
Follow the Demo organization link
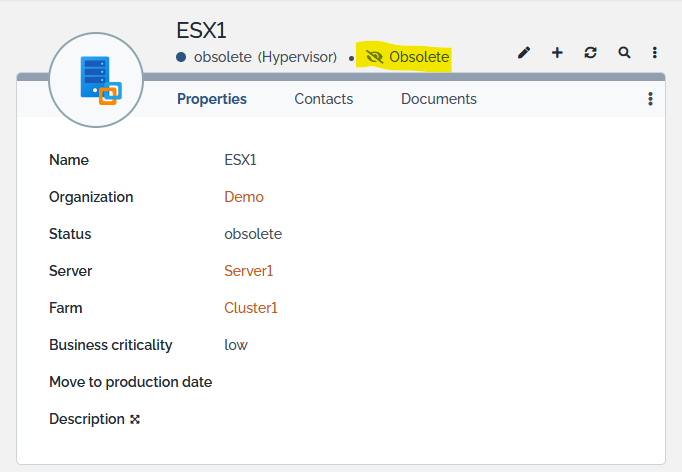pyautogui.click(x=244, y=197)
